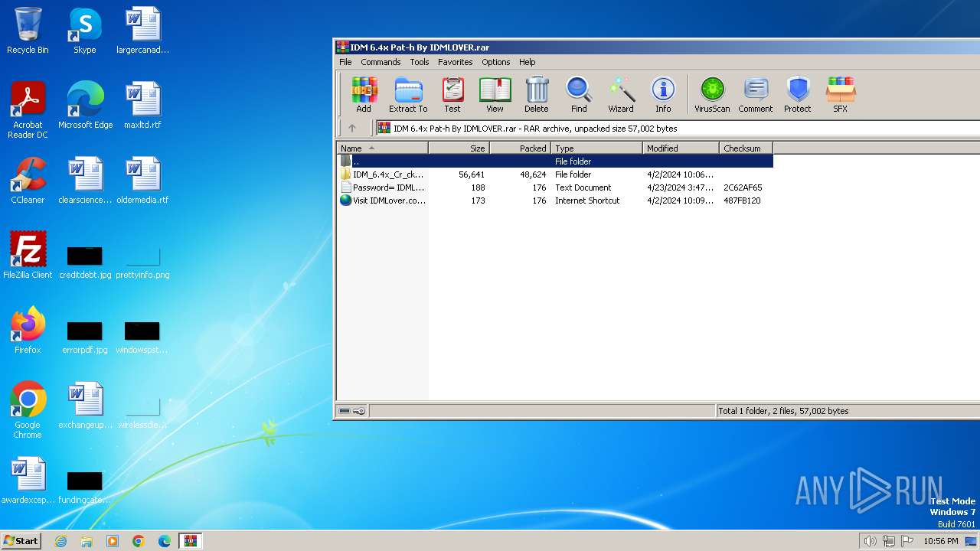Select the Visit IDMLover.co shortcut file
Viewport: 980px width, 551px height.
pyautogui.click(x=555, y=201)
